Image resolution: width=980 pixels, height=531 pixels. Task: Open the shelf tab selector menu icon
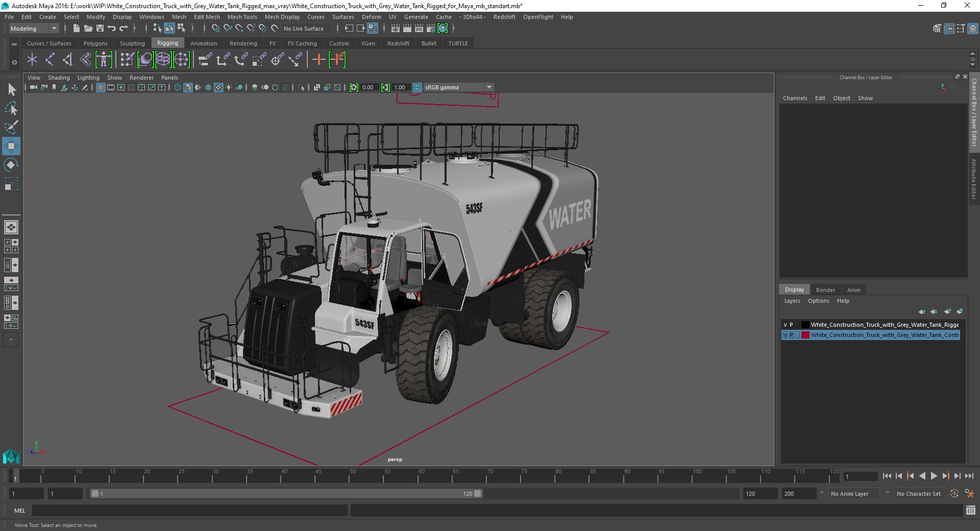(x=14, y=44)
